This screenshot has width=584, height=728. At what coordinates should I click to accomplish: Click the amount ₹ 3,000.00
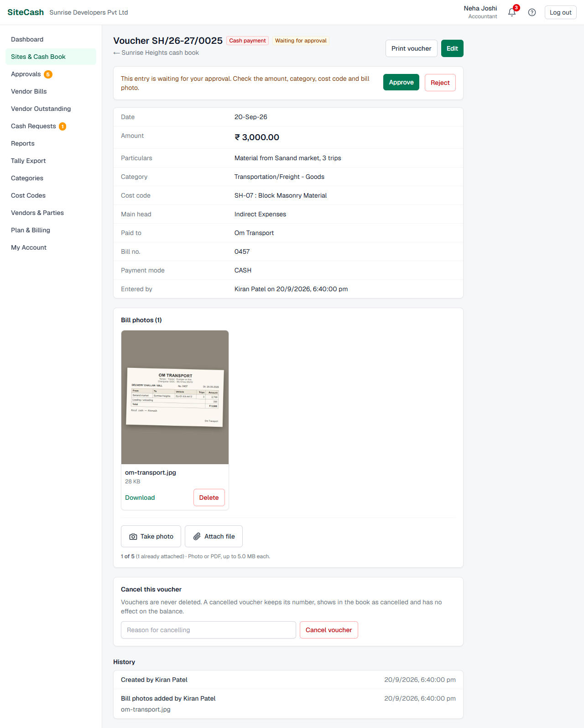point(257,137)
